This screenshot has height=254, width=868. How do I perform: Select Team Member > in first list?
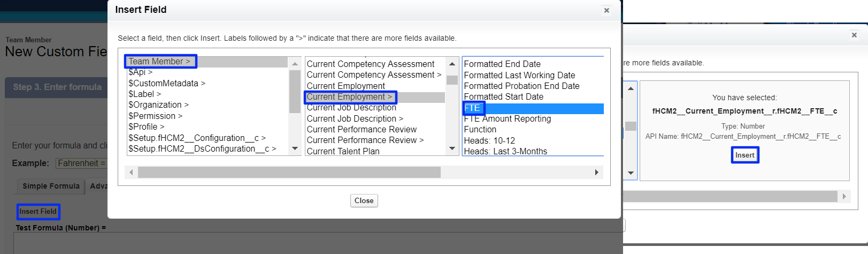159,62
